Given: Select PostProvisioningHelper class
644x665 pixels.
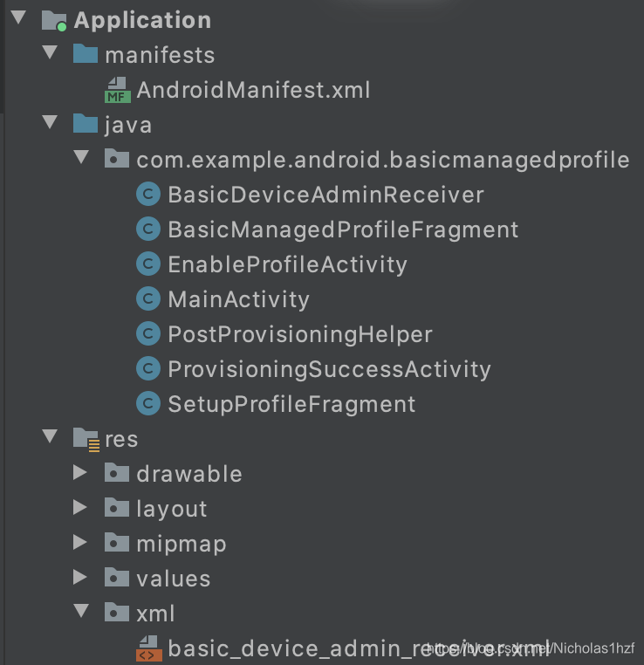Looking at the screenshot, I should 300,334.
